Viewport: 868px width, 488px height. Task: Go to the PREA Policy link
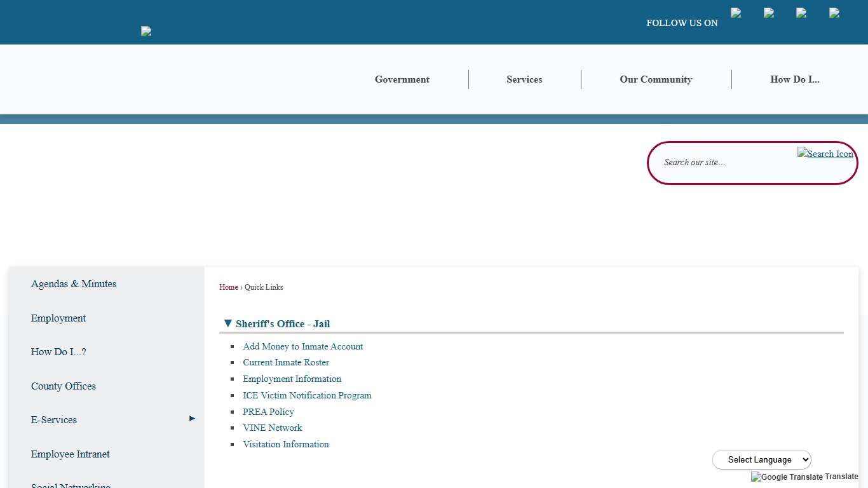268,412
